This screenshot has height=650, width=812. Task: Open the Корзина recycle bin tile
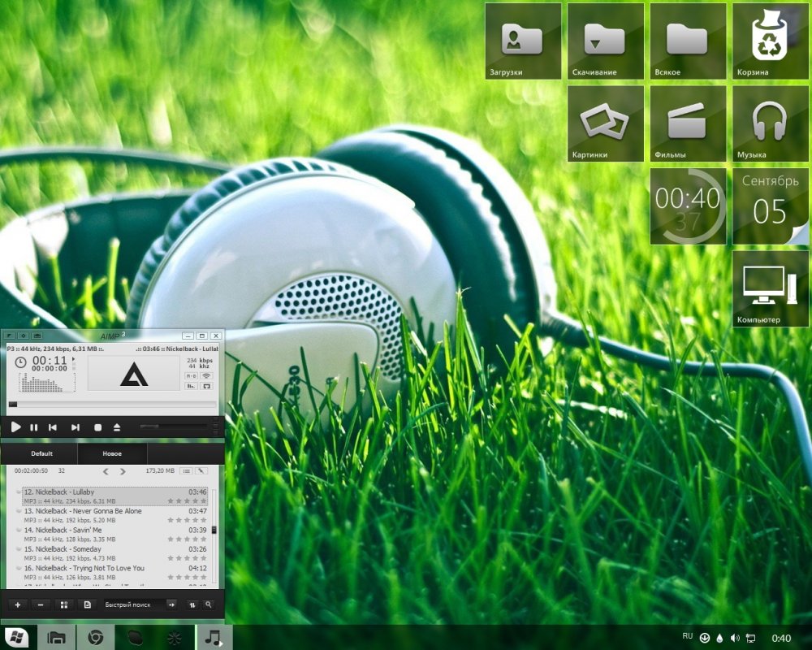(770, 41)
